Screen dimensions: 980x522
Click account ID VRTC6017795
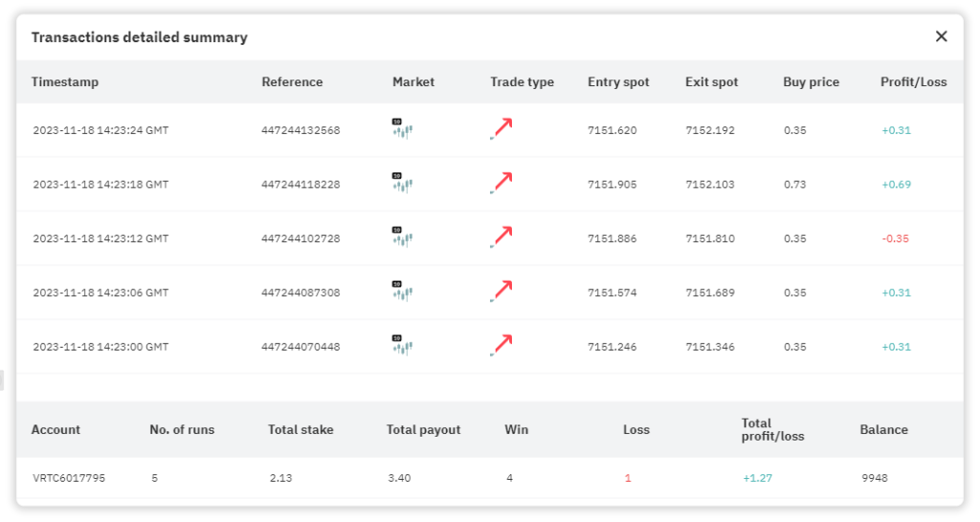(68, 478)
